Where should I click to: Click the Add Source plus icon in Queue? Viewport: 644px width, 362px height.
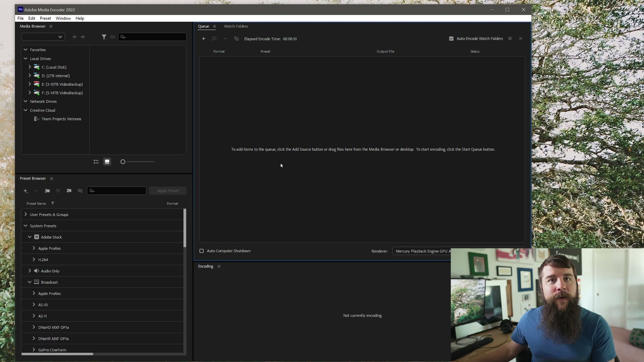pyautogui.click(x=203, y=39)
